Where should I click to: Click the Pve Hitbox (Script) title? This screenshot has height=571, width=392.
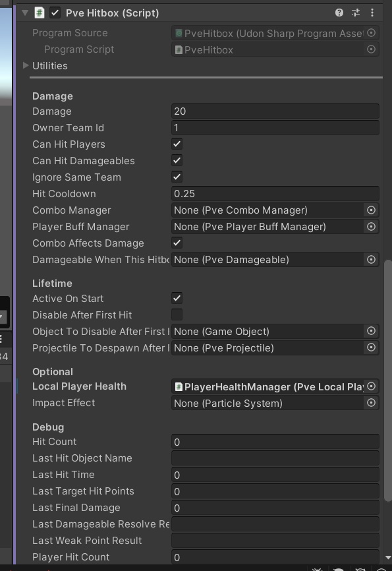[113, 13]
